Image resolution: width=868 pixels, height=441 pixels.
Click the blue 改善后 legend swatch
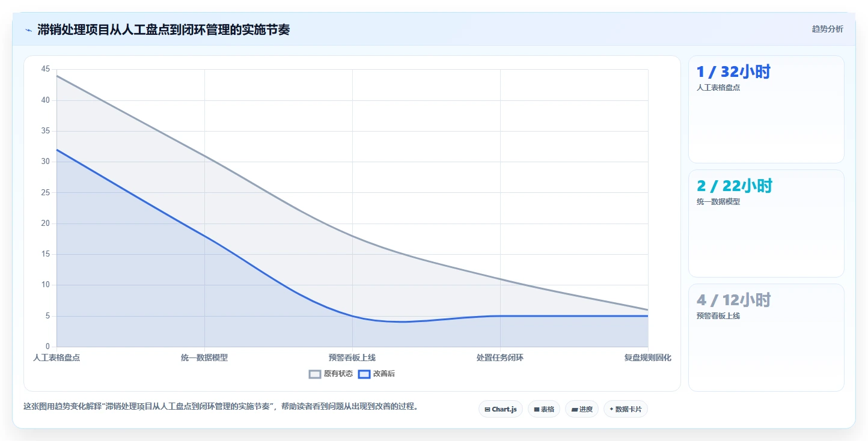tap(364, 374)
